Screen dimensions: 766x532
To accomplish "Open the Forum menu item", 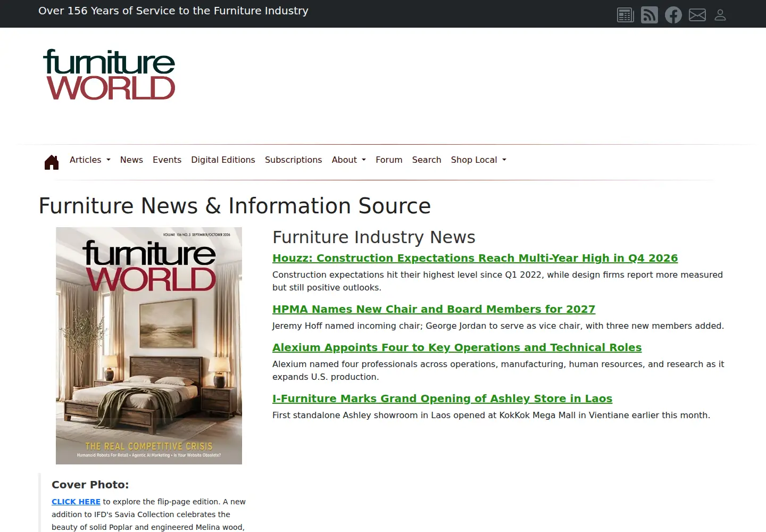I will click(x=389, y=160).
